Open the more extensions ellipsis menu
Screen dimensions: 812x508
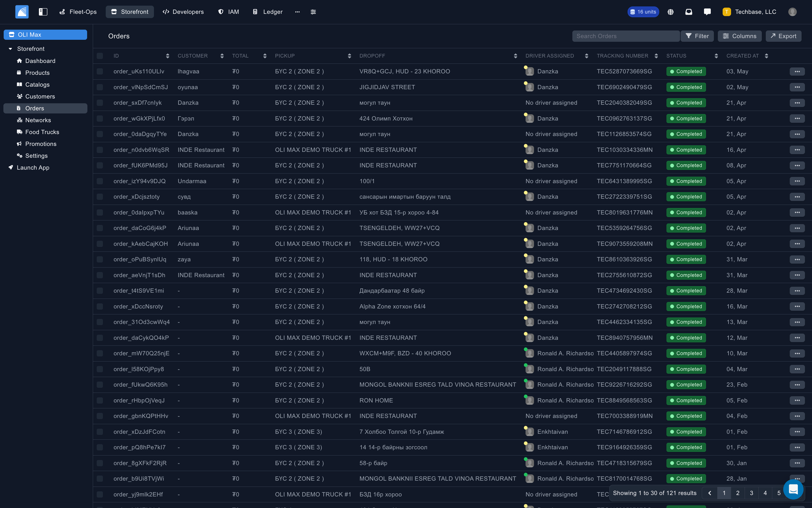point(297,12)
